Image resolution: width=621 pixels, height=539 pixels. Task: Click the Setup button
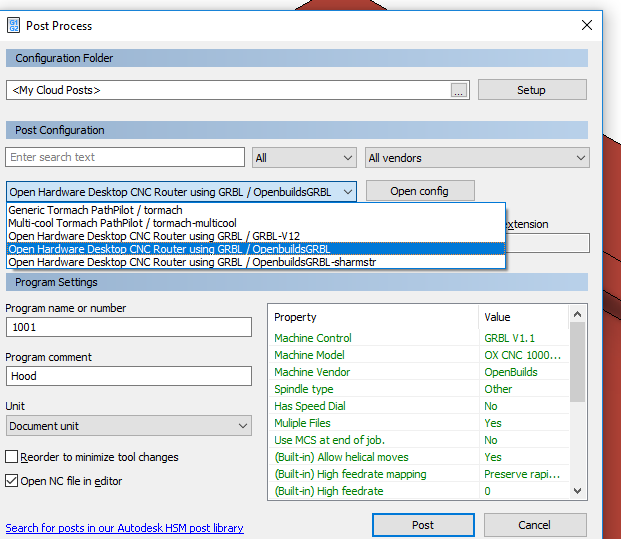coord(531,90)
